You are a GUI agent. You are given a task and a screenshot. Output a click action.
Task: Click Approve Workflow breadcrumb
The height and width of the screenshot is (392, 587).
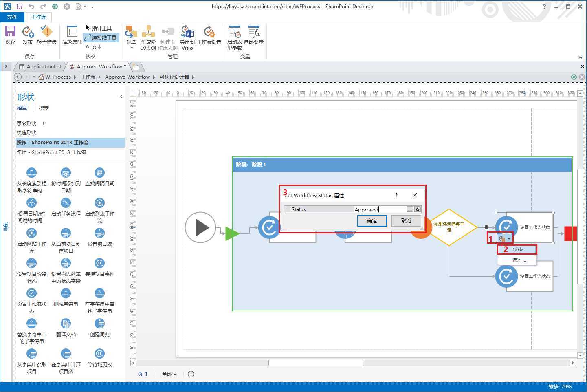click(x=128, y=77)
